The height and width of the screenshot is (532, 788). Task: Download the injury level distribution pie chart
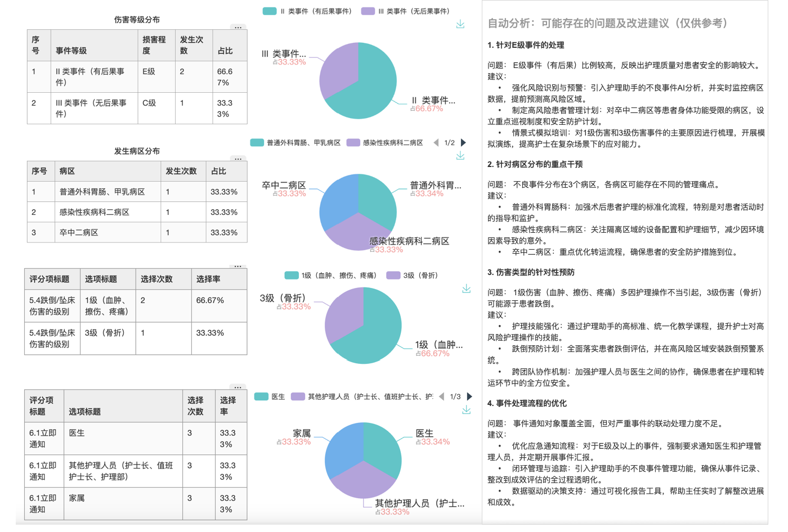[x=460, y=24]
